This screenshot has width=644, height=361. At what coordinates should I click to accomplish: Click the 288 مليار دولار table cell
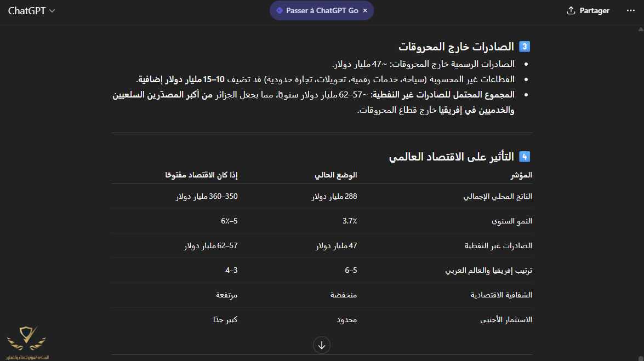334,197
